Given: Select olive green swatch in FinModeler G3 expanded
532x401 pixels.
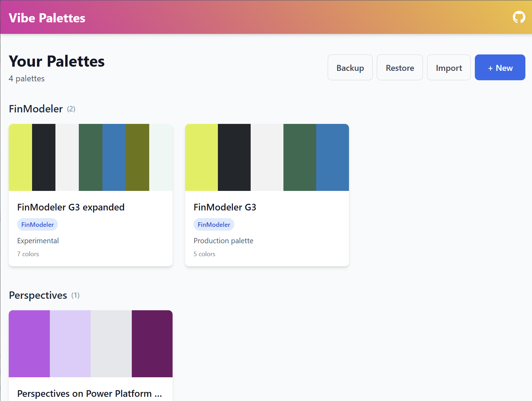Looking at the screenshot, I should tap(137, 157).
